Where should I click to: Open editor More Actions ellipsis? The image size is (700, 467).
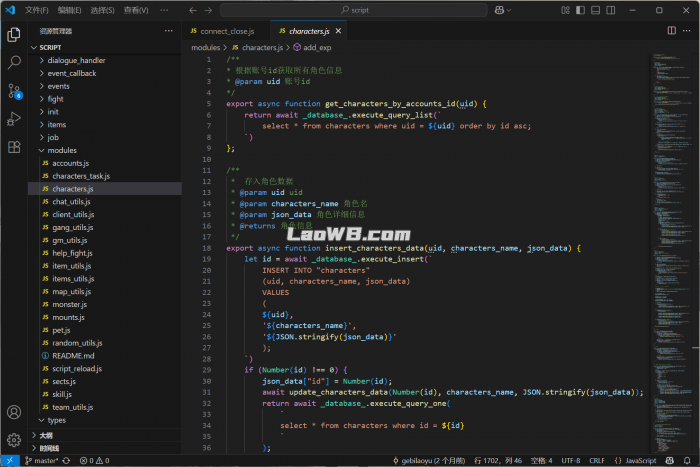tap(687, 30)
